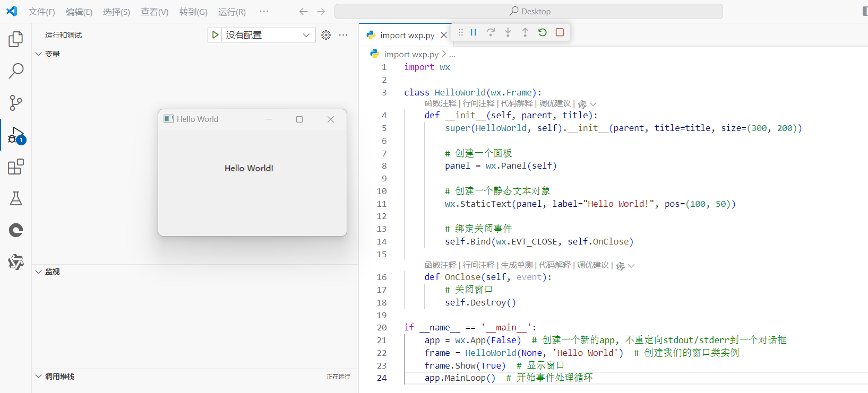Open the Extensions view
The image size is (868, 393).
point(16,167)
